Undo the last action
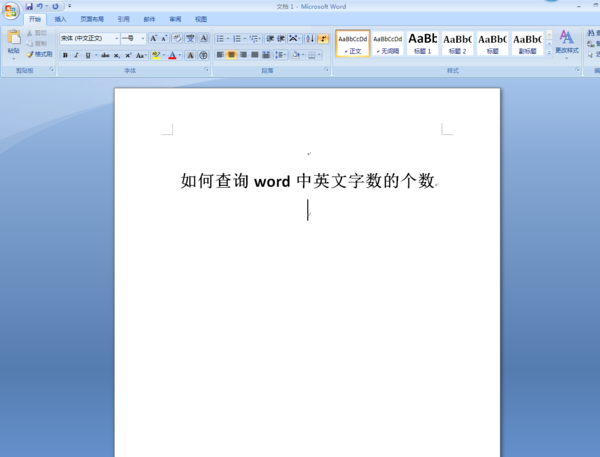The width and height of the screenshot is (600, 457). point(39,6)
